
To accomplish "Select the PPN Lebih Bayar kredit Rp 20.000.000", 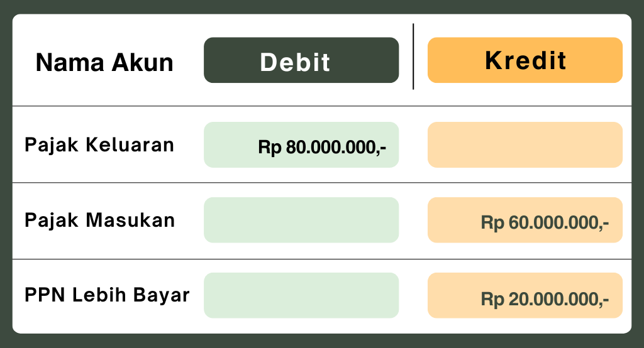I will point(525,295).
